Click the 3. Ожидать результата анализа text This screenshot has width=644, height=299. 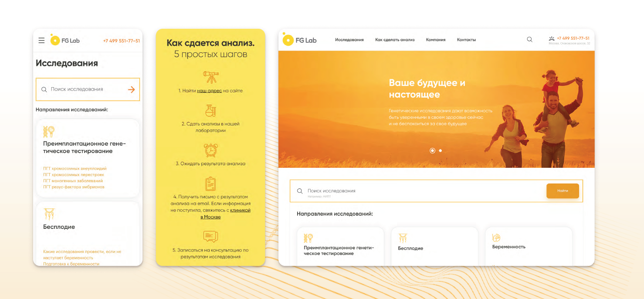click(210, 164)
